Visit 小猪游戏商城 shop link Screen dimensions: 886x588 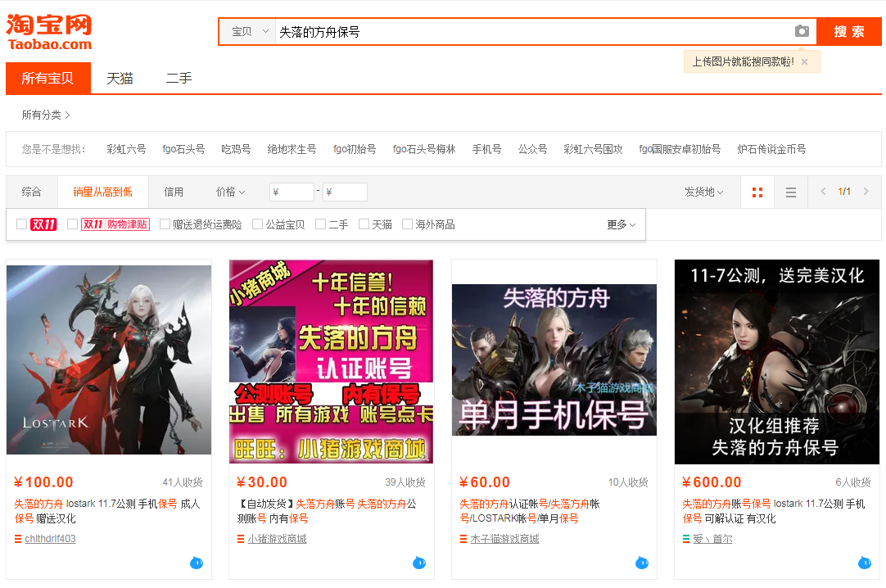[x=277, y=539]
